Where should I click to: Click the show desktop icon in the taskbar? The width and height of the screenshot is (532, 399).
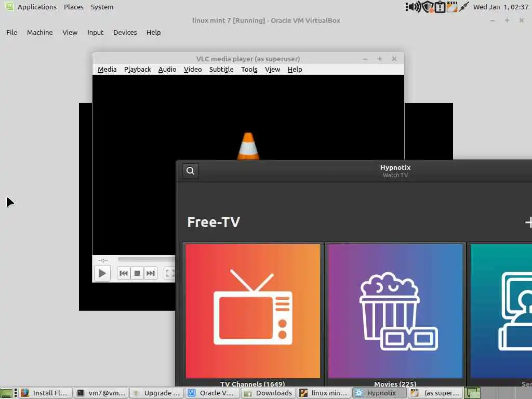(6, 393)
